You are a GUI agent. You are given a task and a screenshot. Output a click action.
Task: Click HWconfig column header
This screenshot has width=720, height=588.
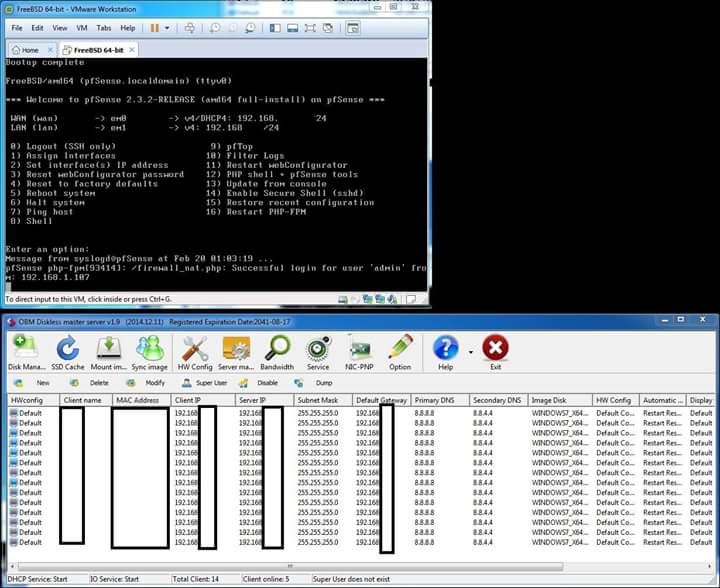[x=34, y=400]
